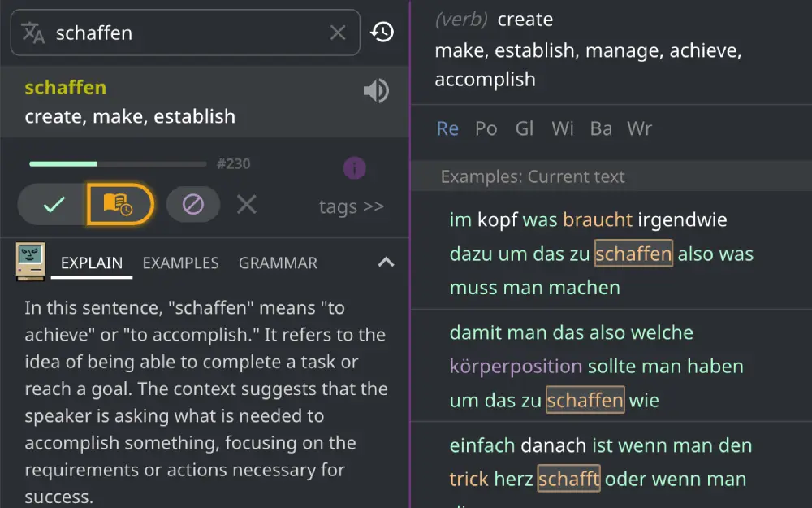Click the translate icon in search field
Image resolution: width=812 pixels, height=508 pixels.
pyautogui.click(x=32, y=33)
